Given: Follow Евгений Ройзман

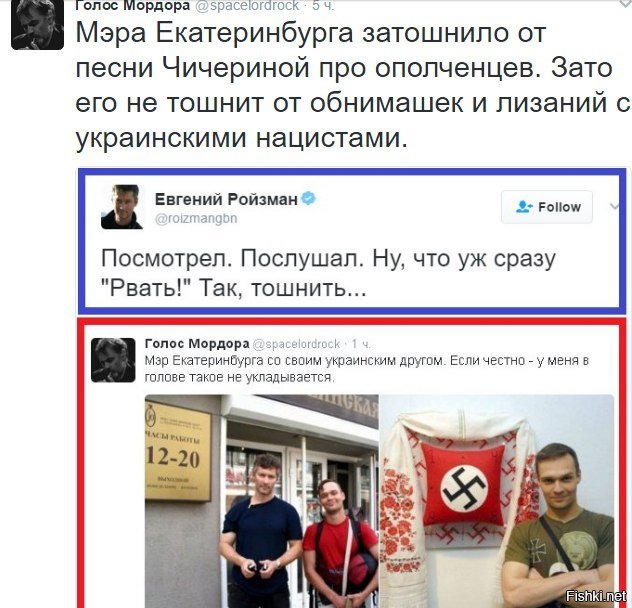Looking at the screenshot, I should pos(547,207).
